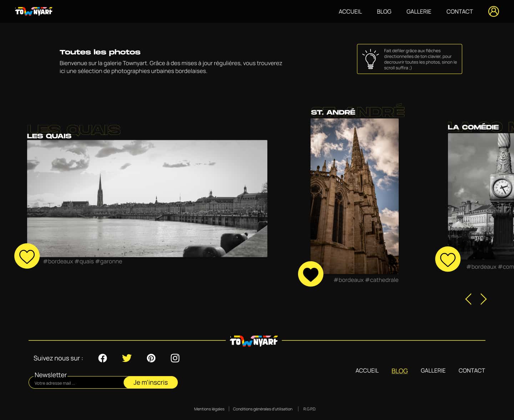
Task: Select GALLERIE in the top menu
Action: (x=419, y=11)
